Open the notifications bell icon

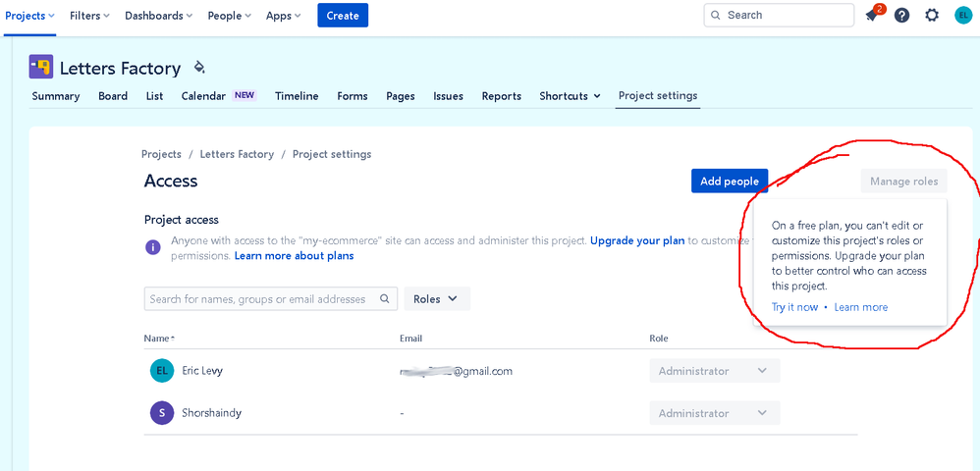875,15
